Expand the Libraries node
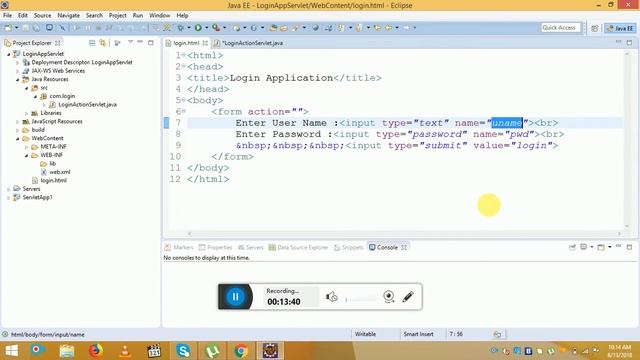640x360 pixels. (27, 113)
